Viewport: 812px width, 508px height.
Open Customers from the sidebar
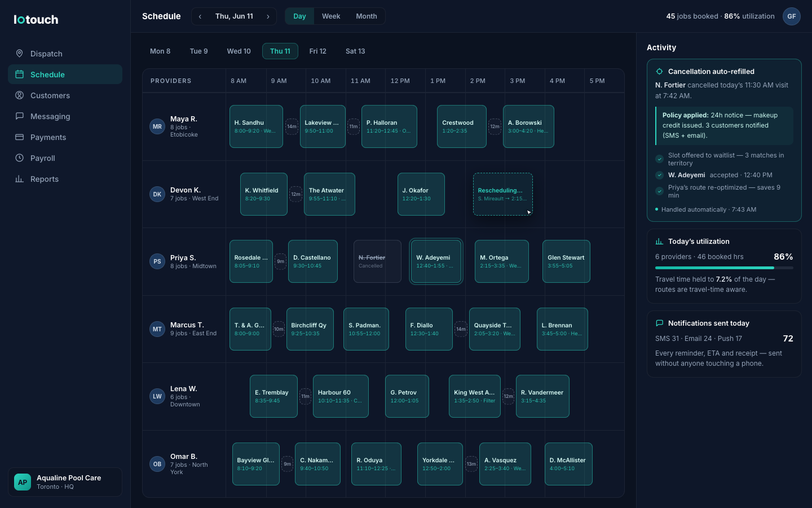(65, 95)
